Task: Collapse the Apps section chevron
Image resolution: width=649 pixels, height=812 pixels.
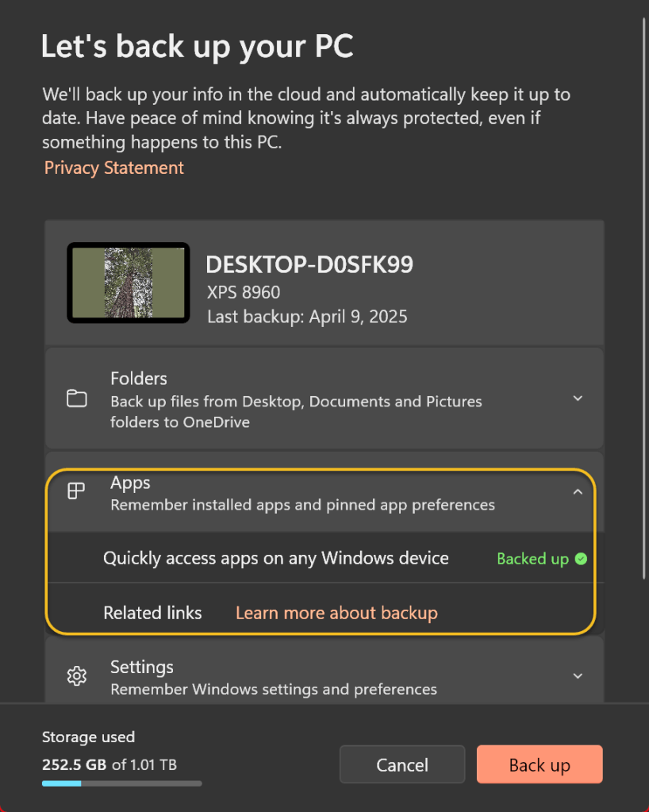Action: pyautogui.click(x=578, y=492)
